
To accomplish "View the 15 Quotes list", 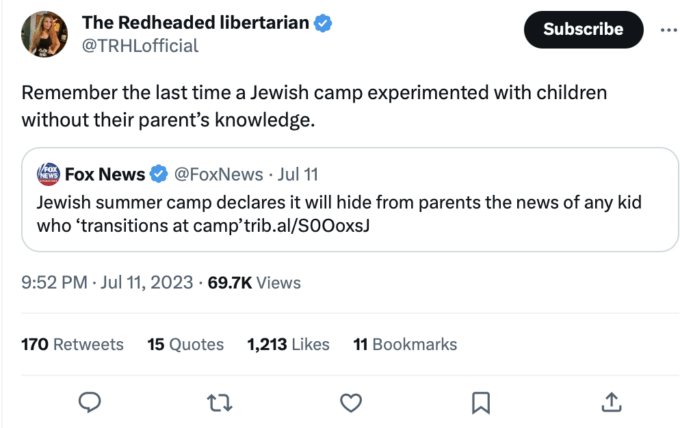I will click(186, 344).
